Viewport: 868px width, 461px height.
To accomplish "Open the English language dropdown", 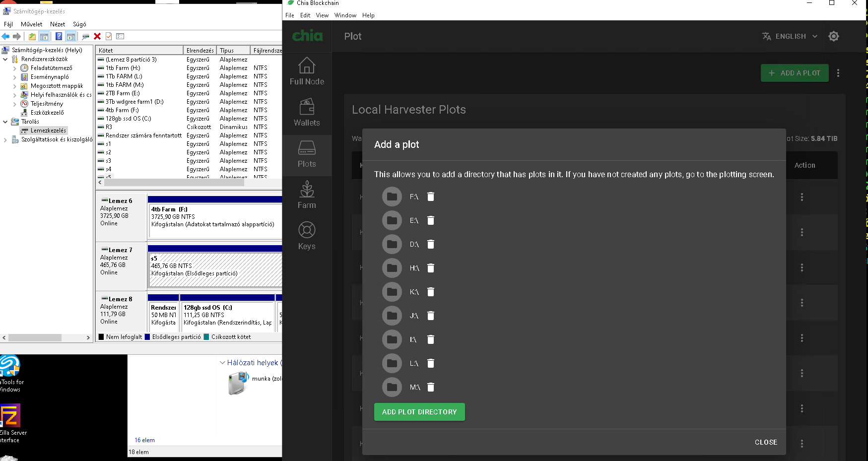I will [x=790, y=36].
